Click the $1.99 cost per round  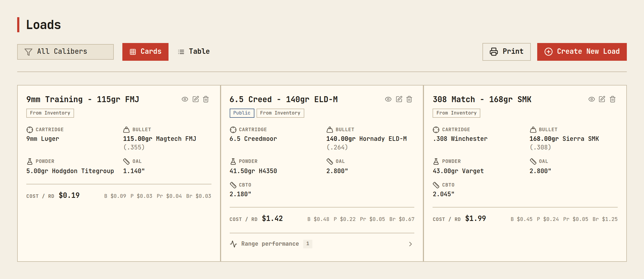(475, 219)
